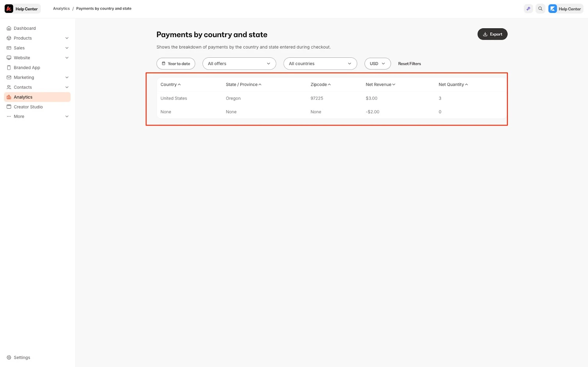Click the purple sparkles icon near top right
588x367 pixels.
click(528, 8)
